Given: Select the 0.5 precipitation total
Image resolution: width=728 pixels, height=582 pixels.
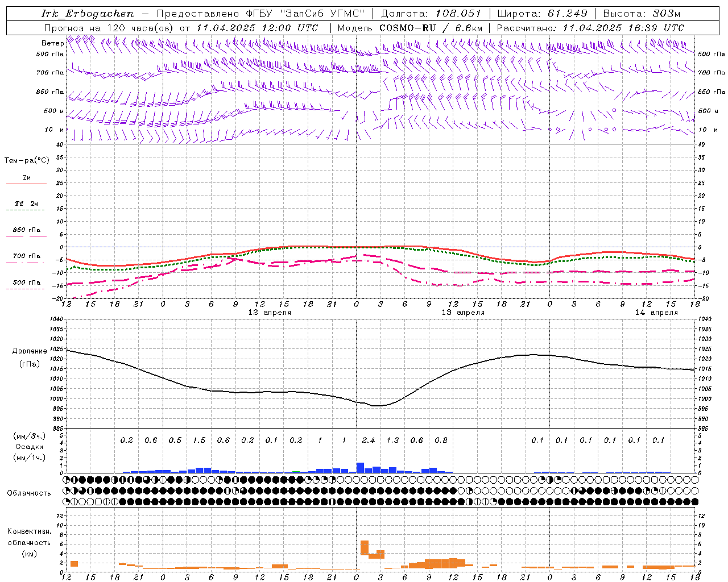Looking at the screenshot, I should (x=175, y=440).
